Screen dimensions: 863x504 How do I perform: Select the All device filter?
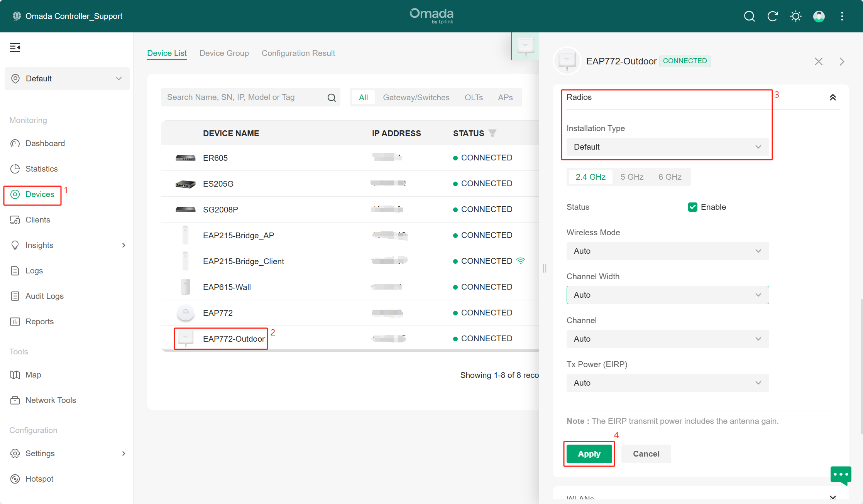pos(363,98)
